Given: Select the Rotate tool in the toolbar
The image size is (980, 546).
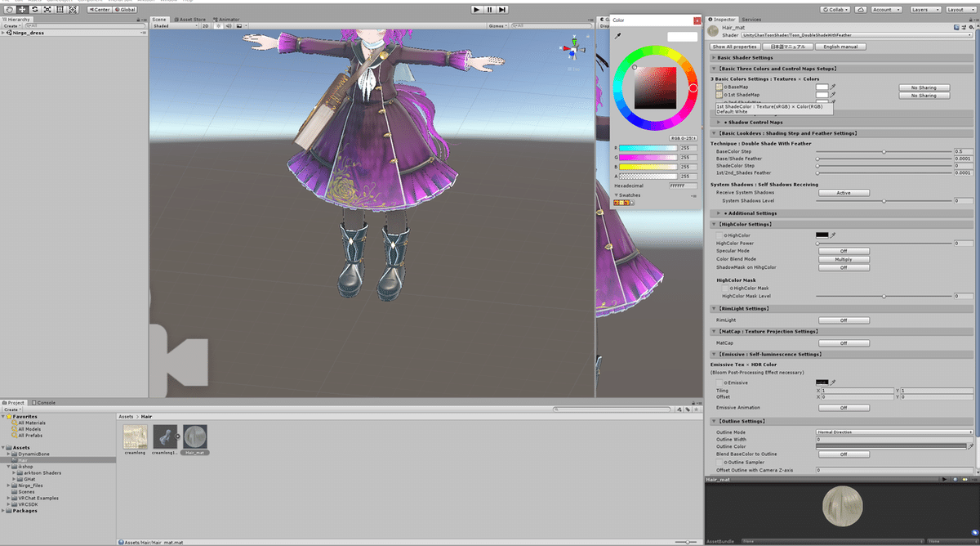Looking at the screenshot, I should pos(35,9).
